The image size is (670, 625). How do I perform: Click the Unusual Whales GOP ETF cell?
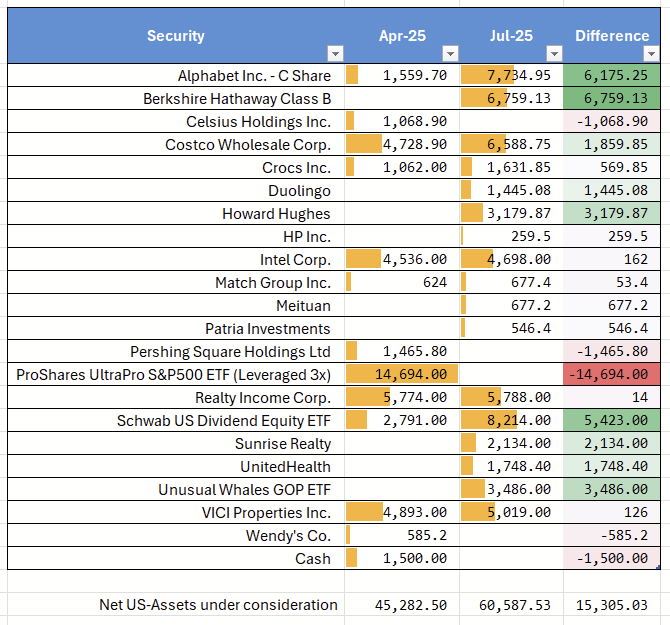176,490
